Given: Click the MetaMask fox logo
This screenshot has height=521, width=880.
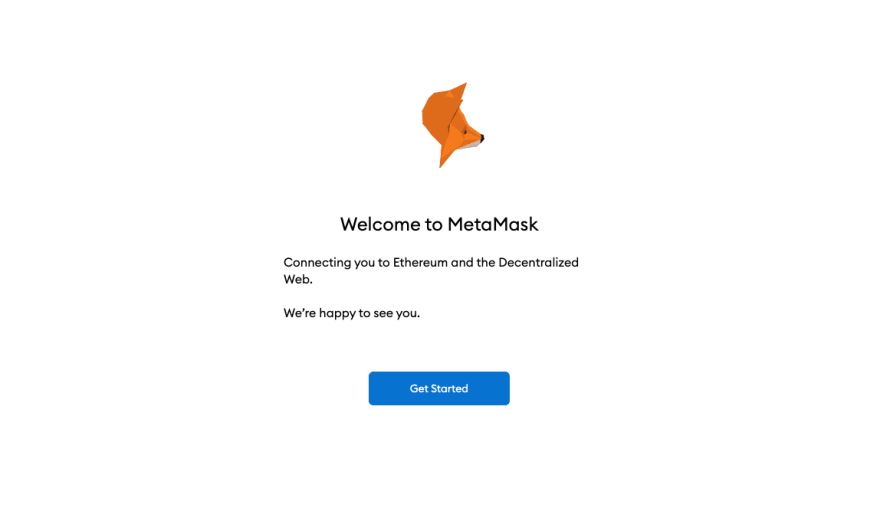Looking at the screenshot, I should coord(452,125).
